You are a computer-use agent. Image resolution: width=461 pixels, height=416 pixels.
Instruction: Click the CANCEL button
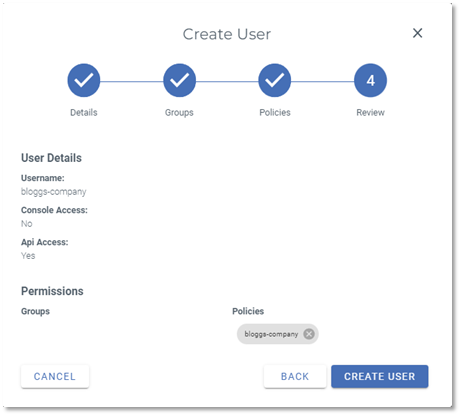(x=55, y=376)
